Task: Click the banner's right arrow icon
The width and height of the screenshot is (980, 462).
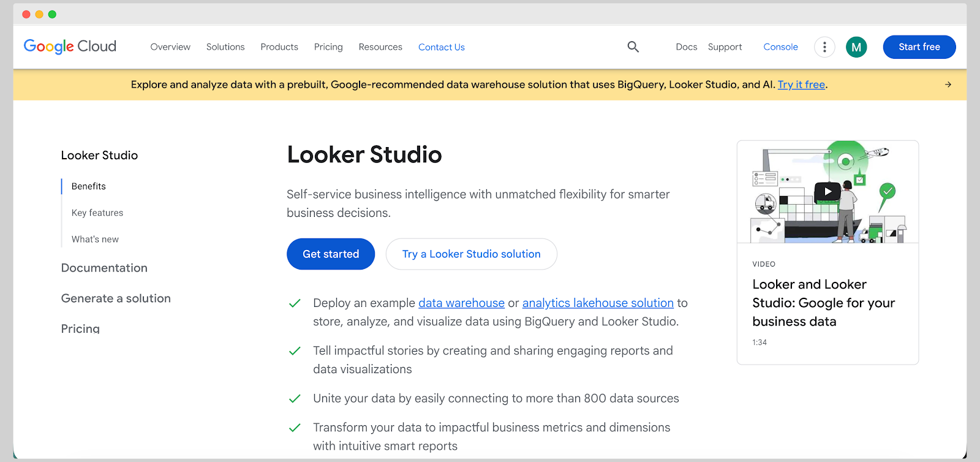Action: click(948, 85)
